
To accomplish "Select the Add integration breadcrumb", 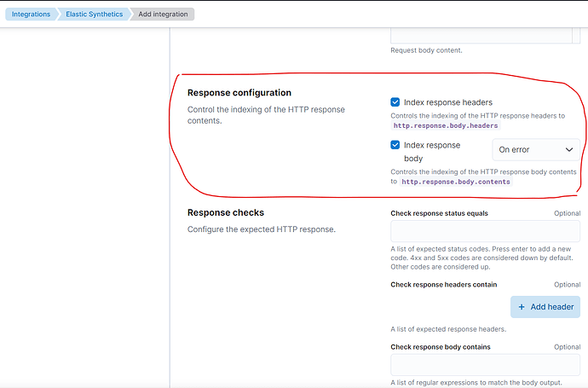I will (163, 14).
